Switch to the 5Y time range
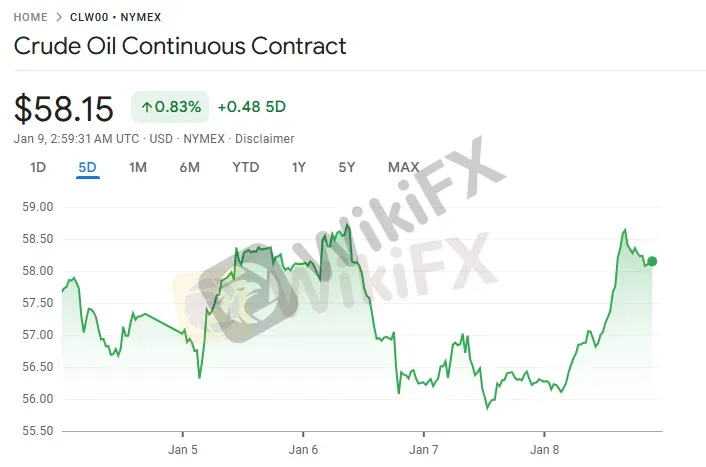The height and width of the screenshot is (467, 706). tap(346, 167)
